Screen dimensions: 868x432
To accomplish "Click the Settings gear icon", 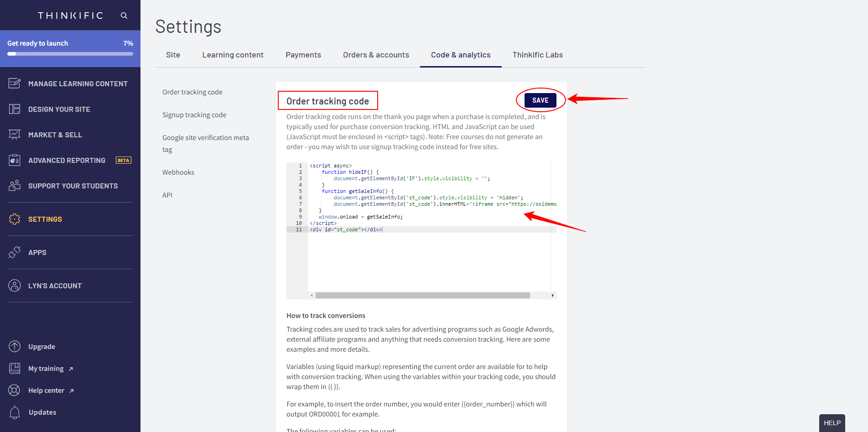I will click(x=15, y=219).
